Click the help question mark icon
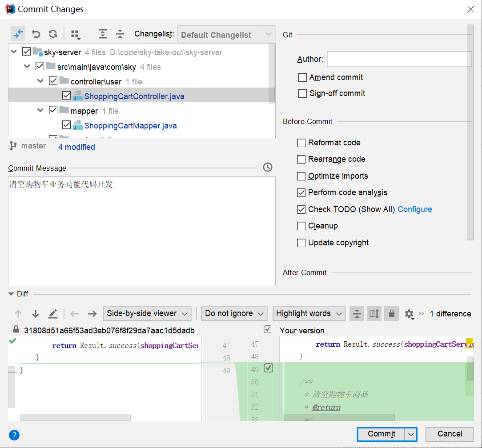Viewport: 482px width, 448px height. (x=14, y=435)
